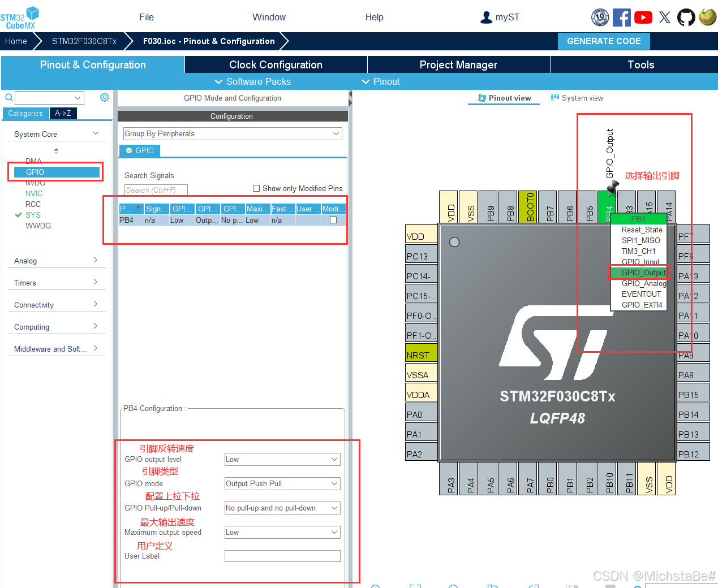Click the X (Twitter) icon
Screen dimensions: 718x588
(x=664, y=17)
